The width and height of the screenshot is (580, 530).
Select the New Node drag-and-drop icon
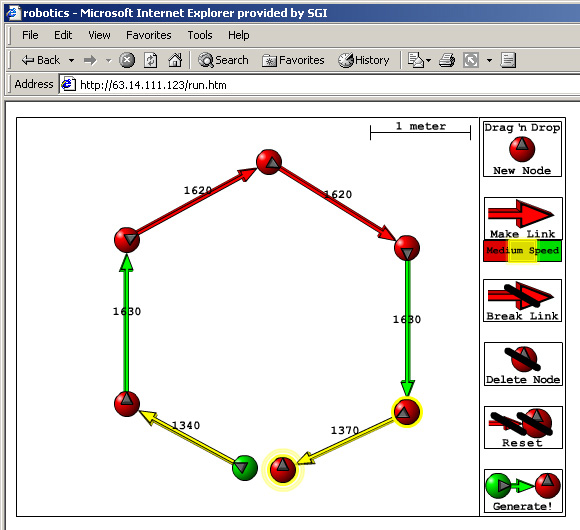(x=522, y=149)
